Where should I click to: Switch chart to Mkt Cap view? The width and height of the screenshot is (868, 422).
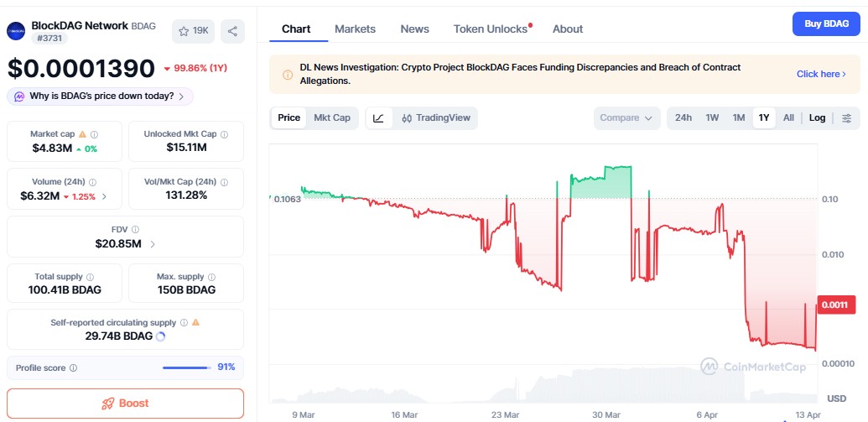[x=332, y=117]
